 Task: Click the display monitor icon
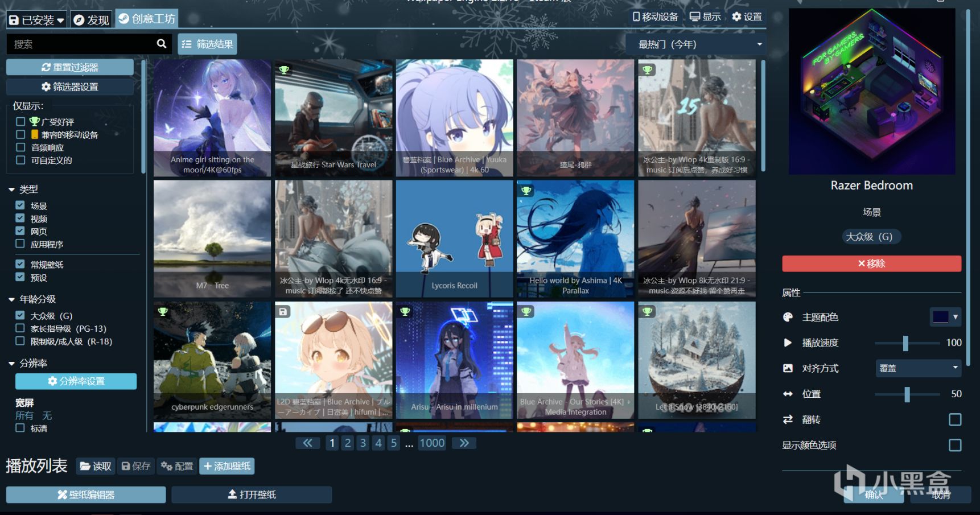pyautogui.click(x=695, y=17)
